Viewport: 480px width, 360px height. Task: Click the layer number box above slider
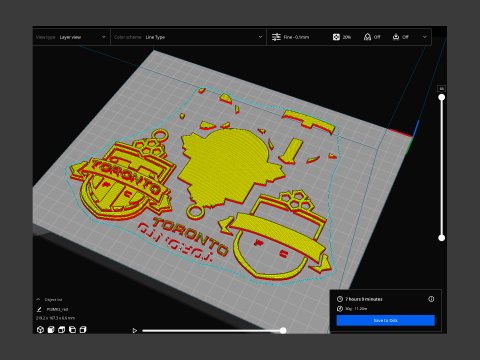[x=441, y=89]
